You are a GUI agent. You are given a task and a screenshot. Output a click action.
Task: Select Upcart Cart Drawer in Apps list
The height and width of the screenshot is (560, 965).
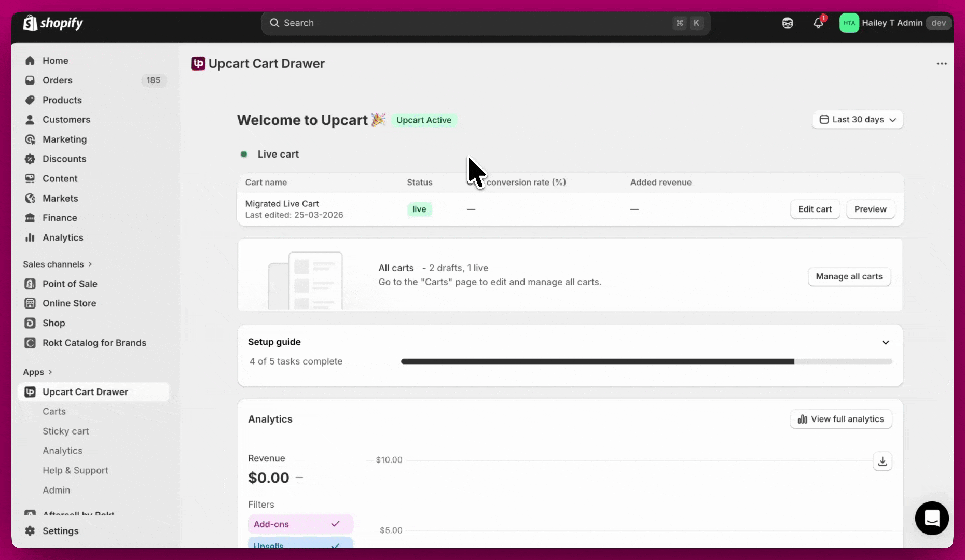93,392
